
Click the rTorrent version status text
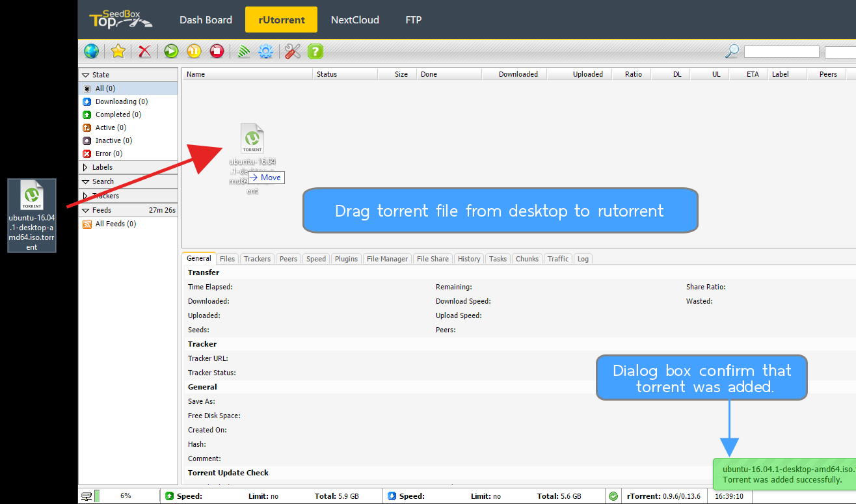coord(665,496)
